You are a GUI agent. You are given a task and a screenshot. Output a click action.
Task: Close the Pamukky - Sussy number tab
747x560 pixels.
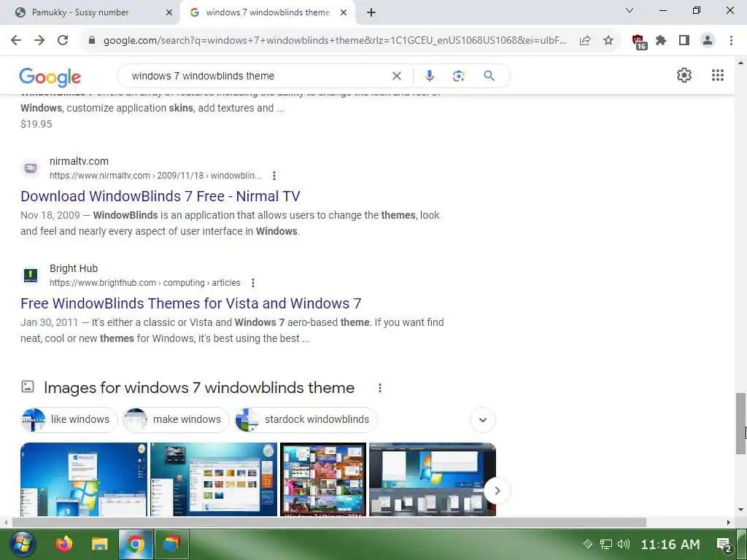(x=169, y=13)
